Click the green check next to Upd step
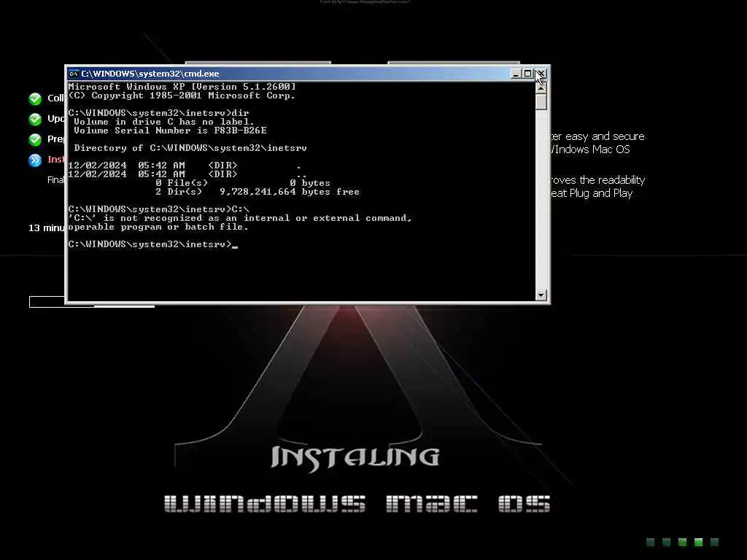Image resolution: width=747 pixels, height=560 pixels. coord(35,119)
